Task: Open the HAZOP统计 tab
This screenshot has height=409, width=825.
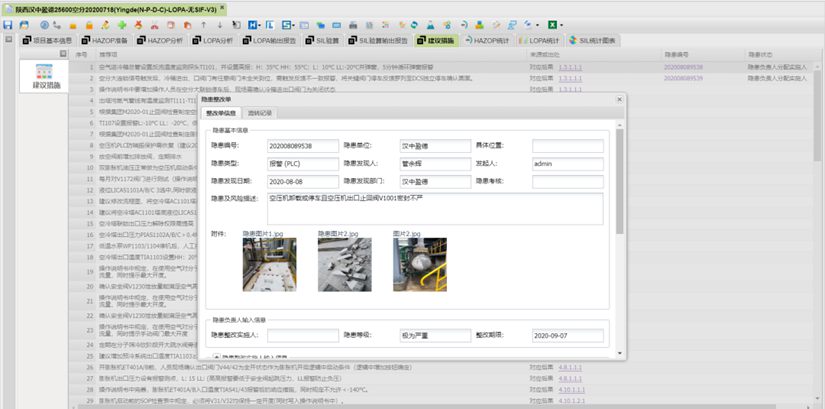Action: pyautogui.click(x=486, y=41)
